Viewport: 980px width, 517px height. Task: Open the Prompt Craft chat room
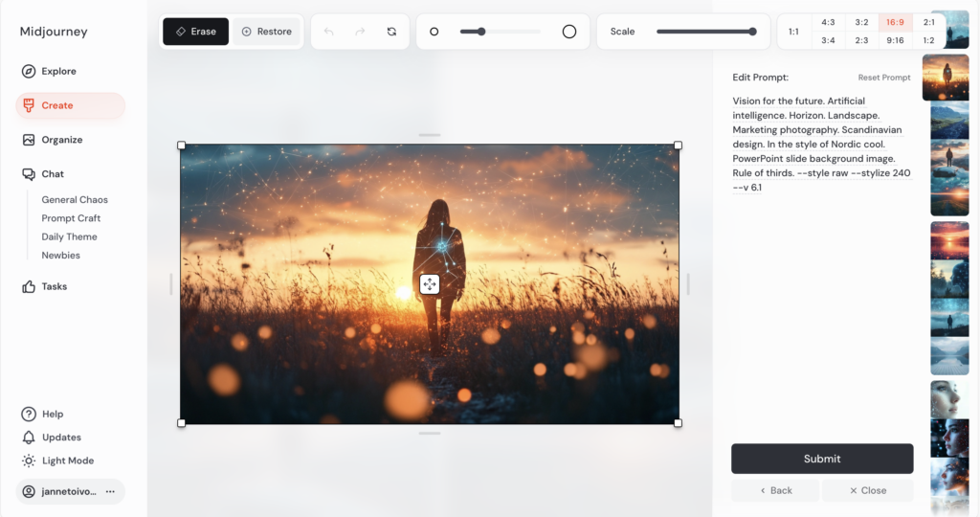point(71,218)
